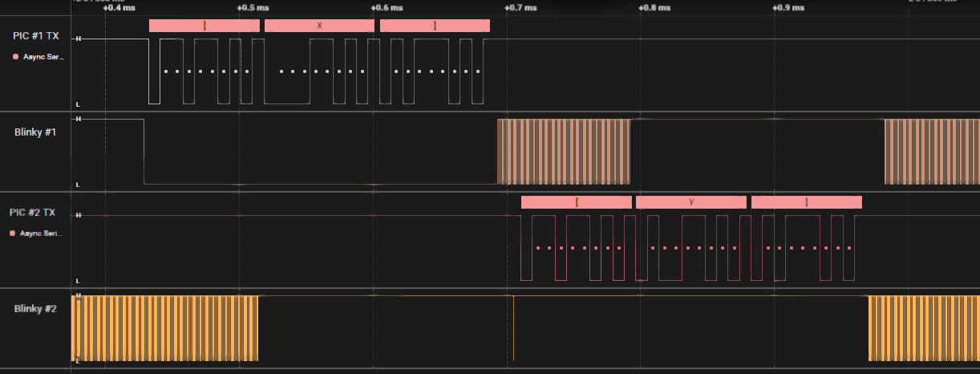Click the PIC #2 TX channel label
Image resolution: width=980 pixels, height=374 pixels.
point(33,213)
